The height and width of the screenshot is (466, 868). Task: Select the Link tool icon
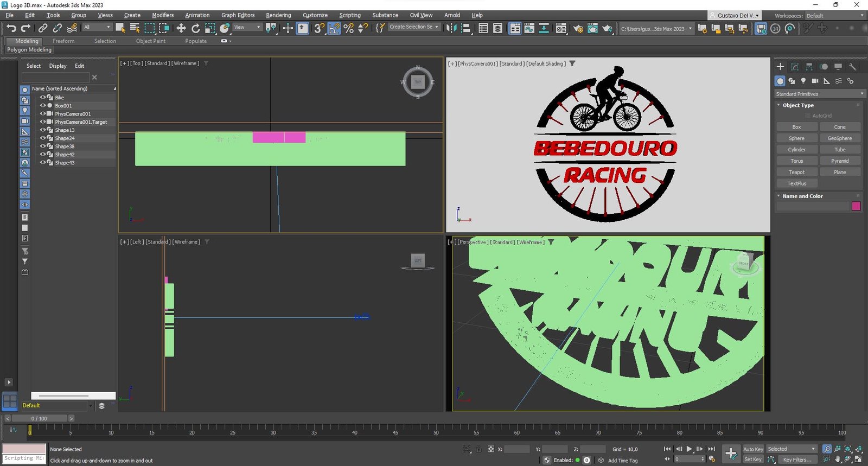point(43,28)
